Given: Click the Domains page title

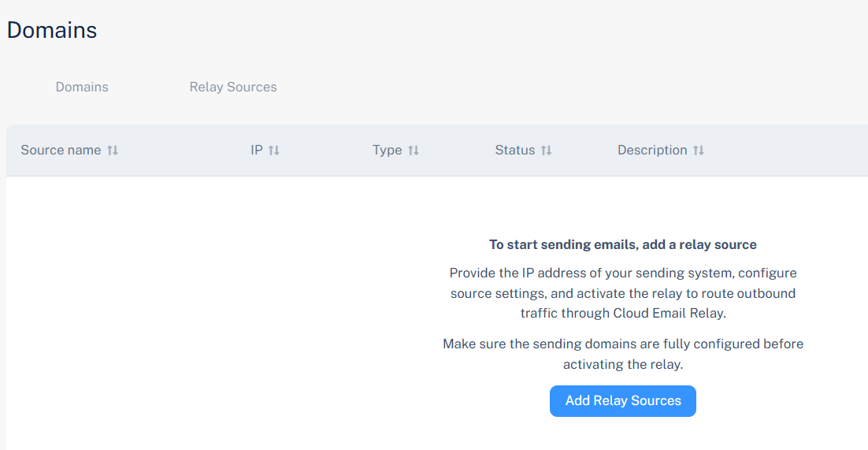Looking at the screenshot, I should pyautogui.click(x=52, y=30).
